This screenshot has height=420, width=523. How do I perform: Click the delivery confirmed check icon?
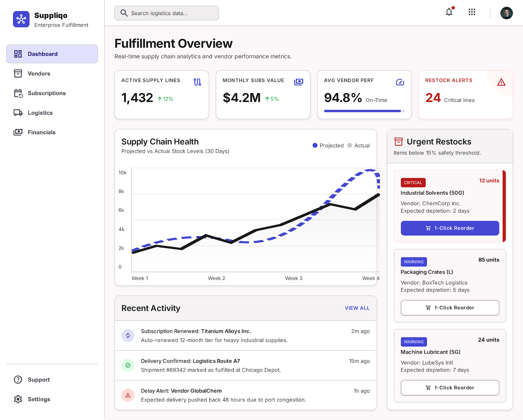click(x=128, y=365)
